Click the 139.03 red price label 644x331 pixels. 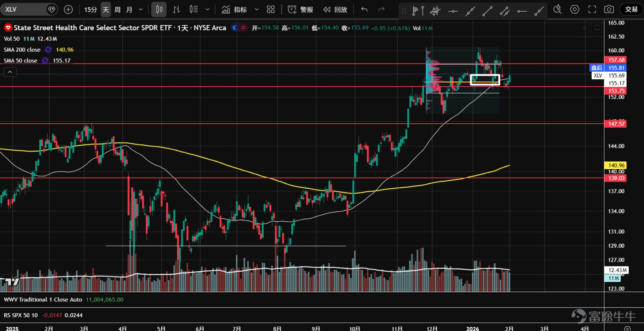[x=616, y=178]
